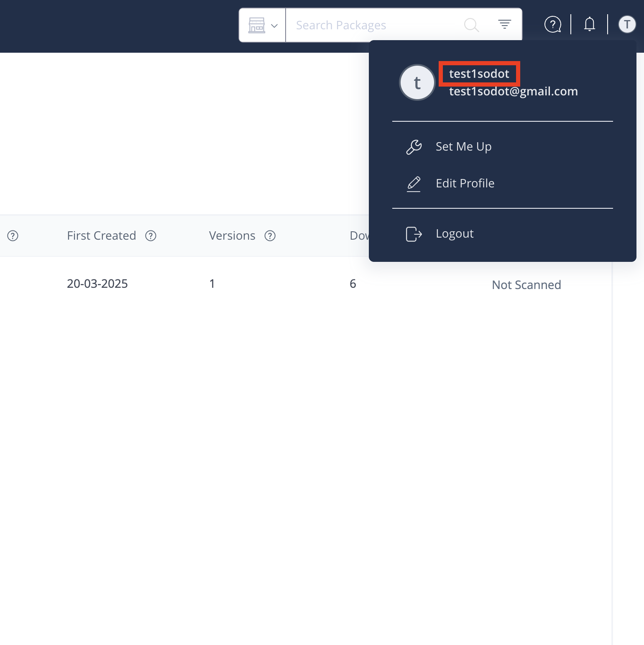Click the wrench icon
Image resolution: width=644 pixels, height=645 pixels.
point(414,147)
